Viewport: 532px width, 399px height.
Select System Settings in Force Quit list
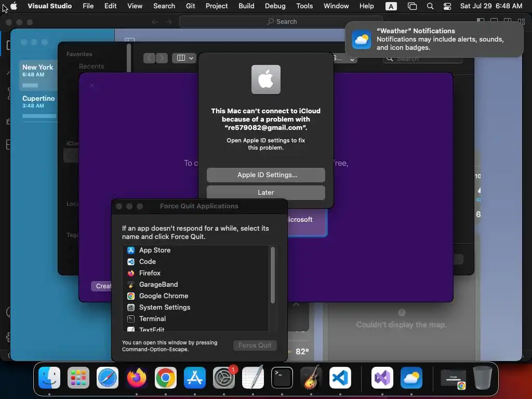(196, 308)
